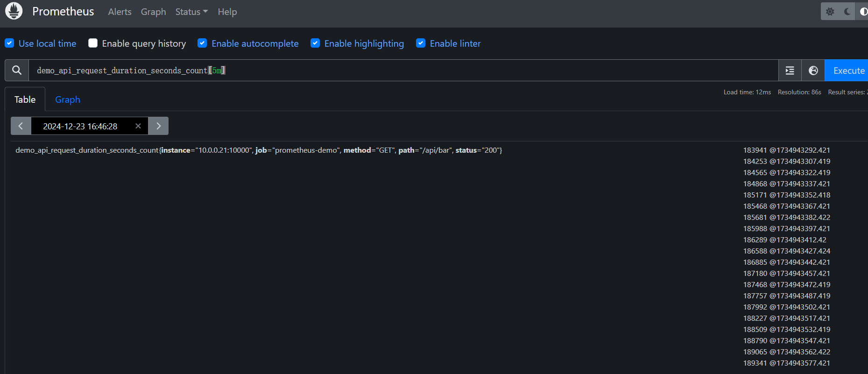Step evaluation time backward
This screenshot has width=868, height=374.
point(21,126)
